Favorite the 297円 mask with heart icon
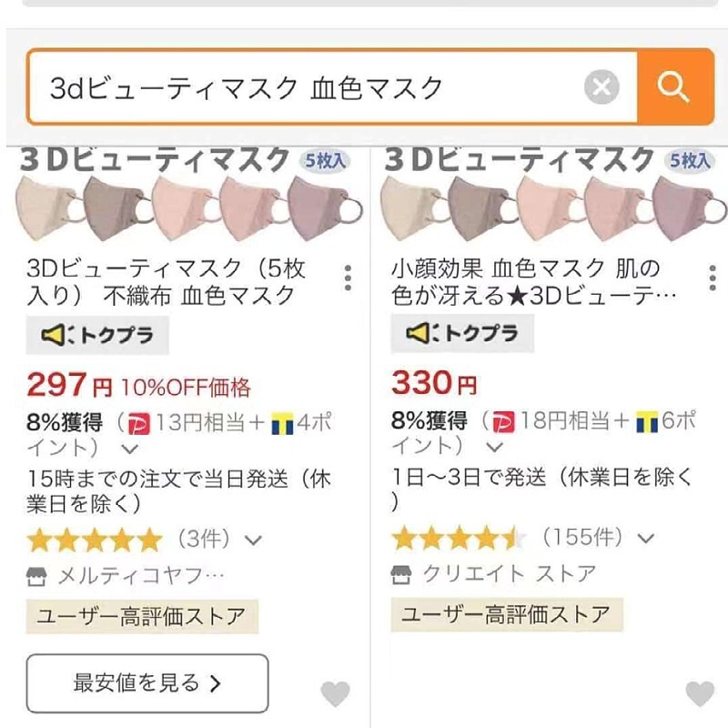Image resolution: width=728 pixels, height=728 pixels. 335,694
